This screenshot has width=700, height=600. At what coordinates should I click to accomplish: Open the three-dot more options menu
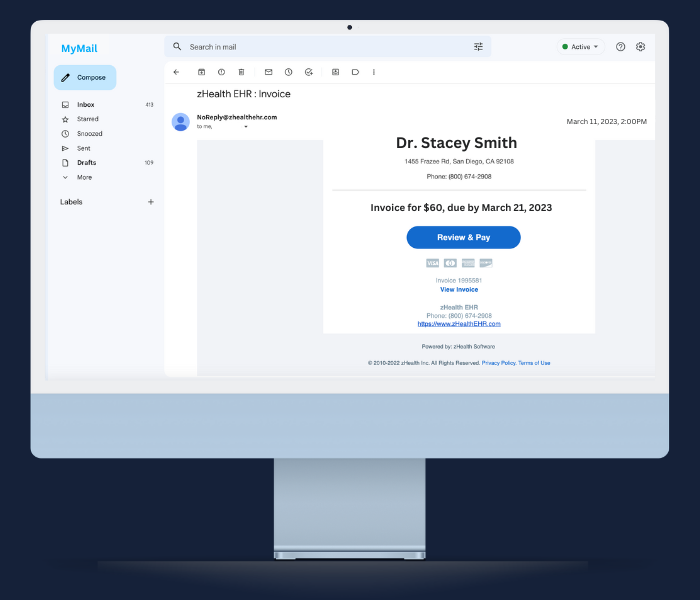click(x=374, y=72)
